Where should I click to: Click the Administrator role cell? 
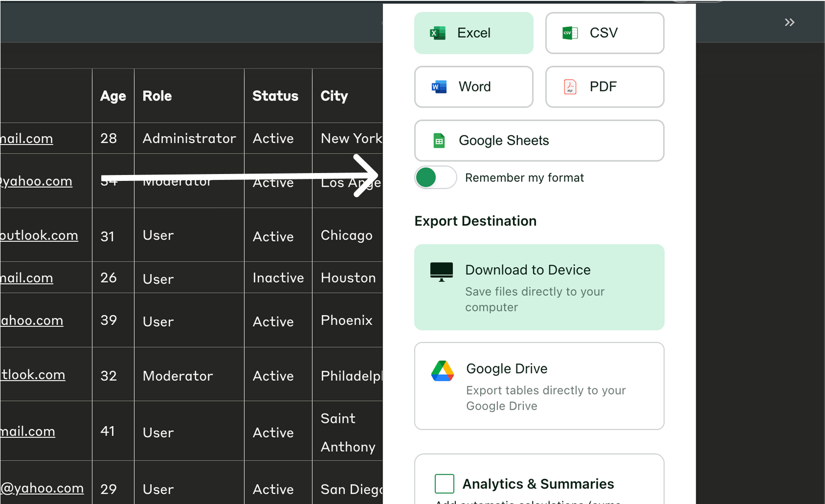point(189,138)
